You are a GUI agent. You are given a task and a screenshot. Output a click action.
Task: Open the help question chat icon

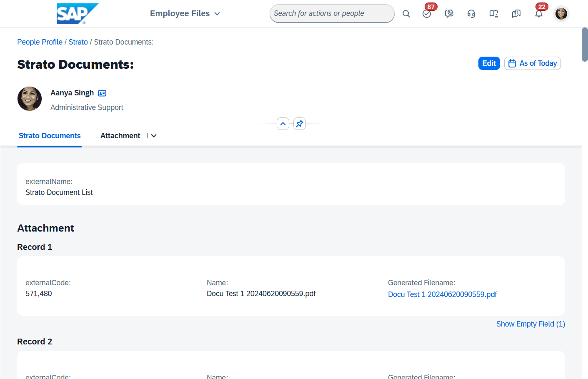pyautogui.click(x=516, y=14)
